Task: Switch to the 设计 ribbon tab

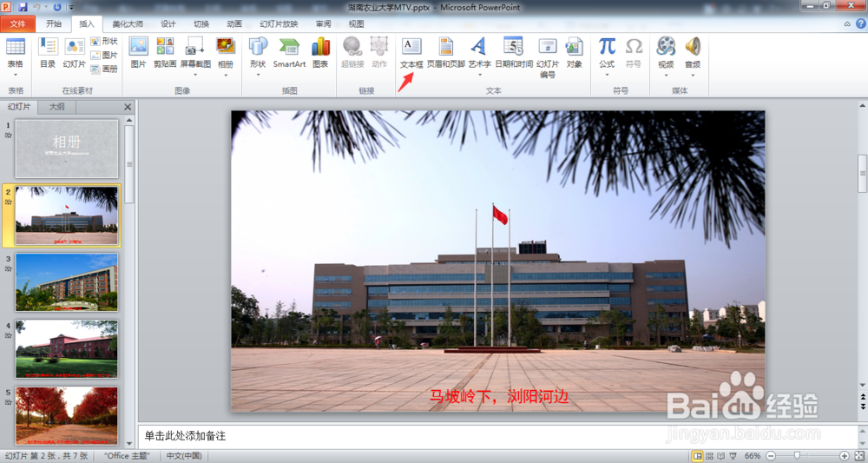Action: [168, 23]
